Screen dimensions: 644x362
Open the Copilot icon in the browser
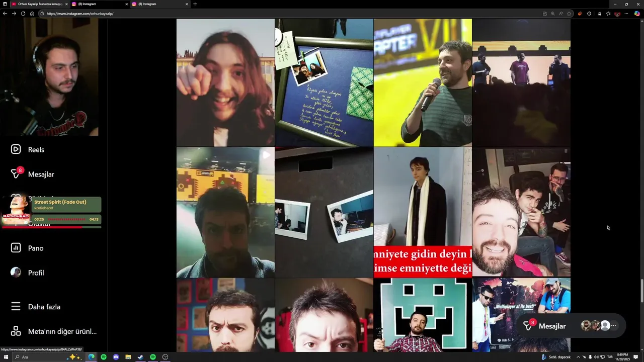[x=637, y=14]
